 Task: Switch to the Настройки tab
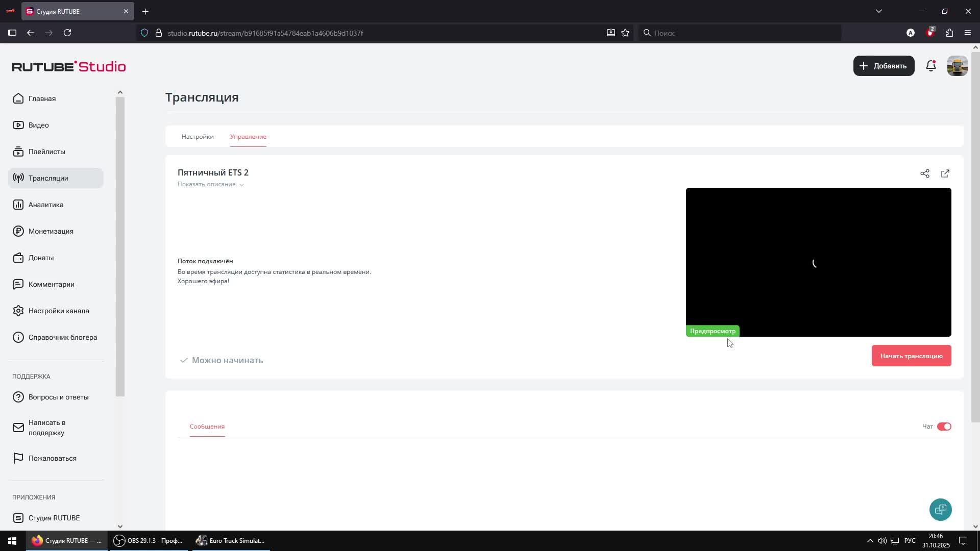coord(198,137)
